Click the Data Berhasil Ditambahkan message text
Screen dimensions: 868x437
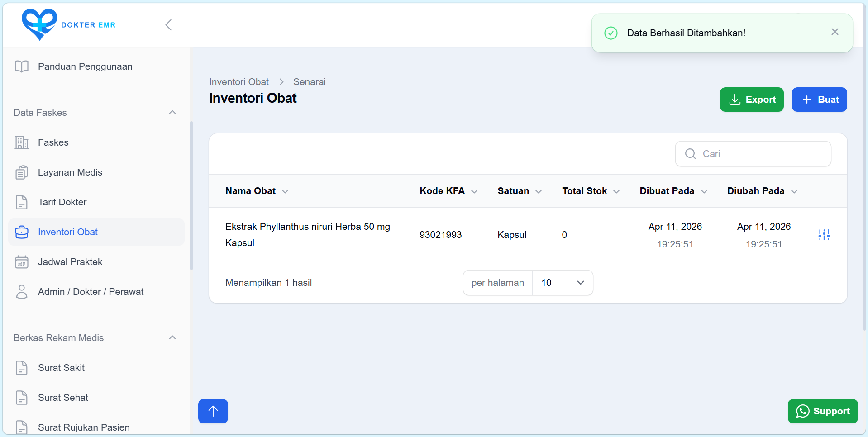point(686,33)
